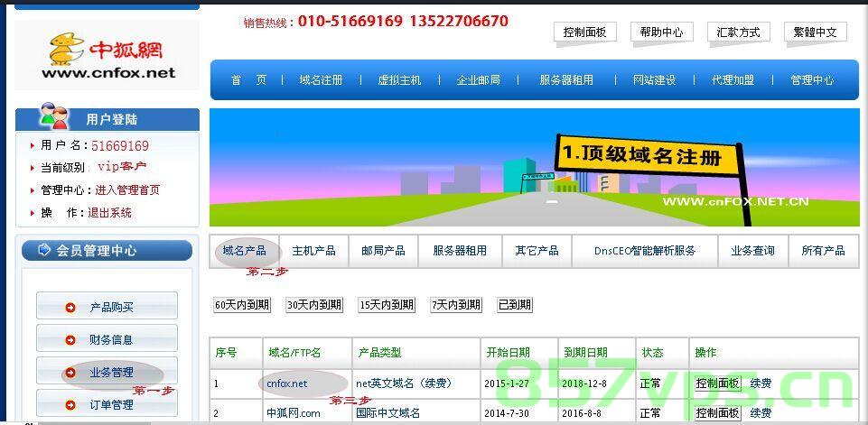Viewport: 868px width, 425px height.
Task: Click start date 2015-1-27
Action: point(509,383)
